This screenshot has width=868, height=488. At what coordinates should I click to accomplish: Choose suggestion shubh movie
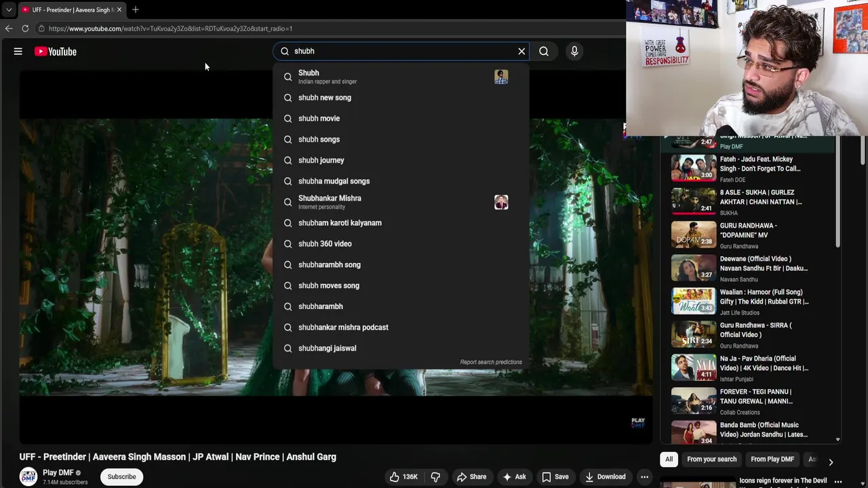[400, 119]
